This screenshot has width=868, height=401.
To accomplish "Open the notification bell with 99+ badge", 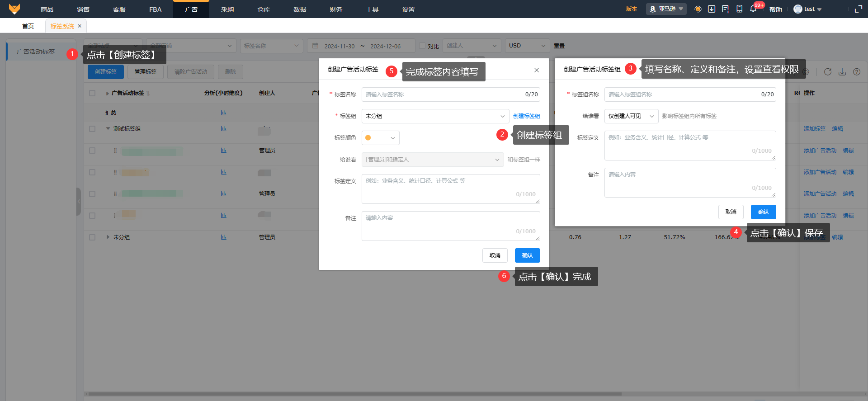I will click(753, 9).
